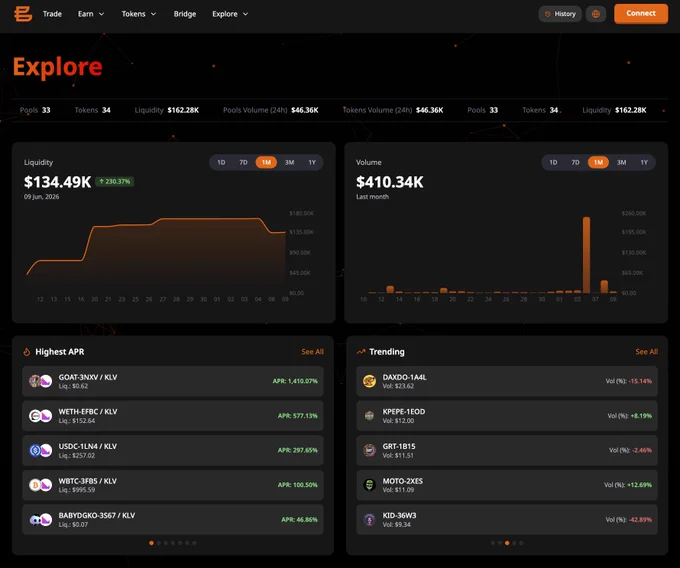The image size is (680, 568).
Task: Expand the Earn dropdown menu
Action: pyautogui.click(x=91, y=14)
